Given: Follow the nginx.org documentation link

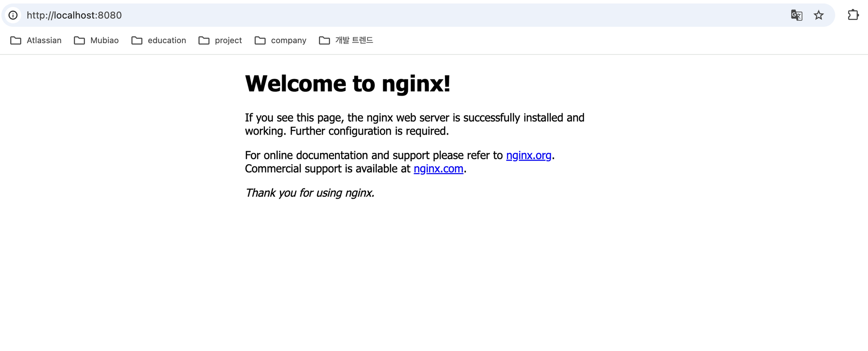Looking at the screenshot, I should coord(529,155).
